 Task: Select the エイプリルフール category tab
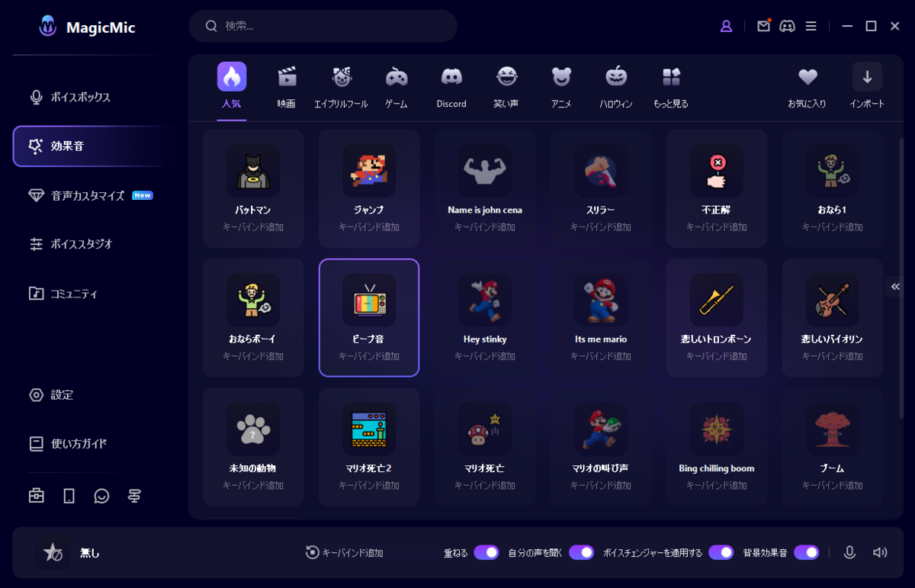pyautogui.click(x=341, y=86)
